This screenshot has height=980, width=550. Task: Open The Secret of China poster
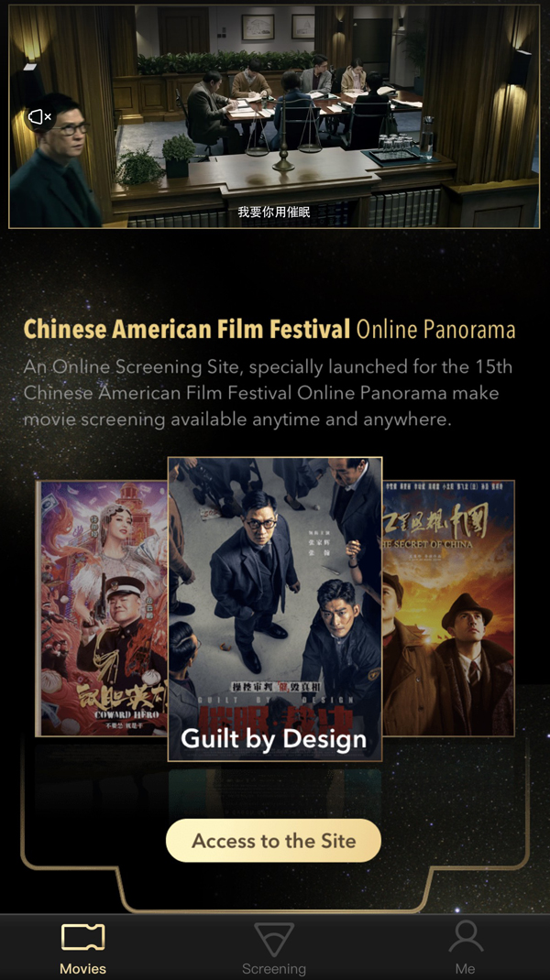click(448, 608)
